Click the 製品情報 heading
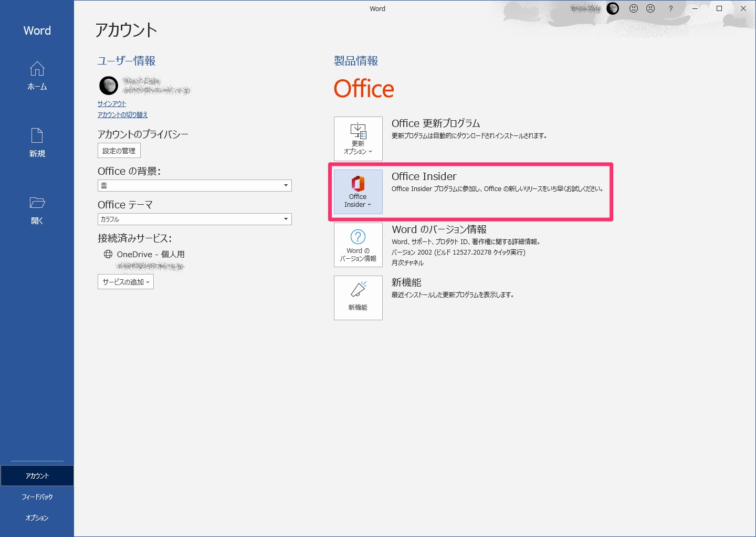756x537 pixels. tap(356, 61)
